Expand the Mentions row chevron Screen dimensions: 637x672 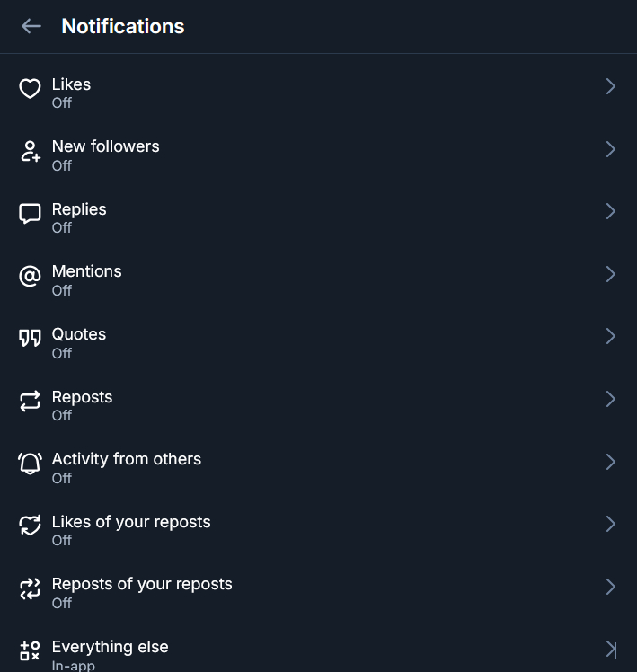click(611, 274)
